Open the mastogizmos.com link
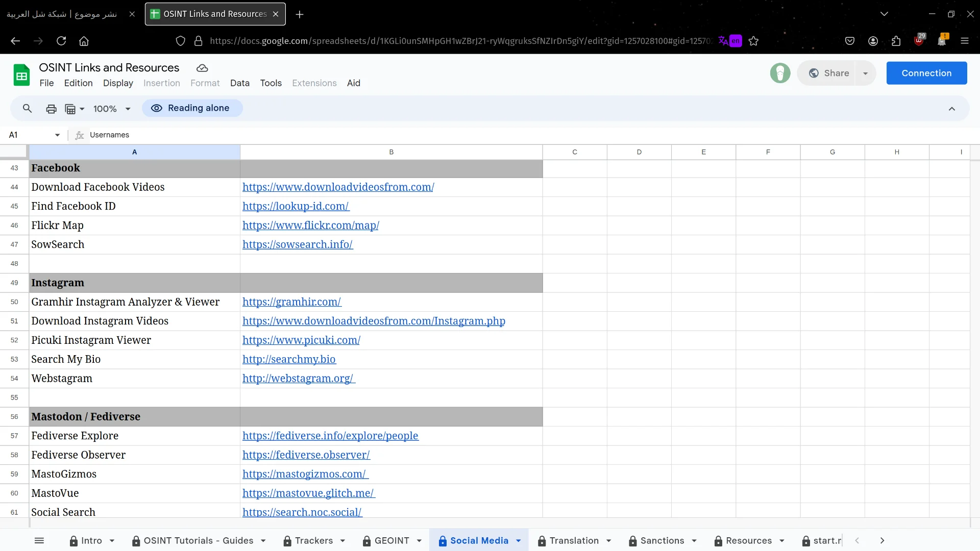Screen dimensions: 980x551 pos(305,474)
